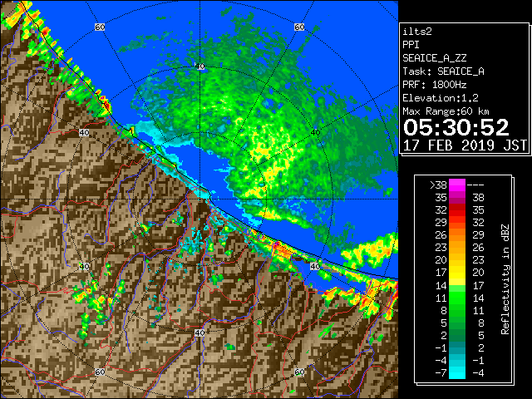Select the PPI scan type label
The width and height of the screenshot is (532, 399).
[x=411, y=45]
